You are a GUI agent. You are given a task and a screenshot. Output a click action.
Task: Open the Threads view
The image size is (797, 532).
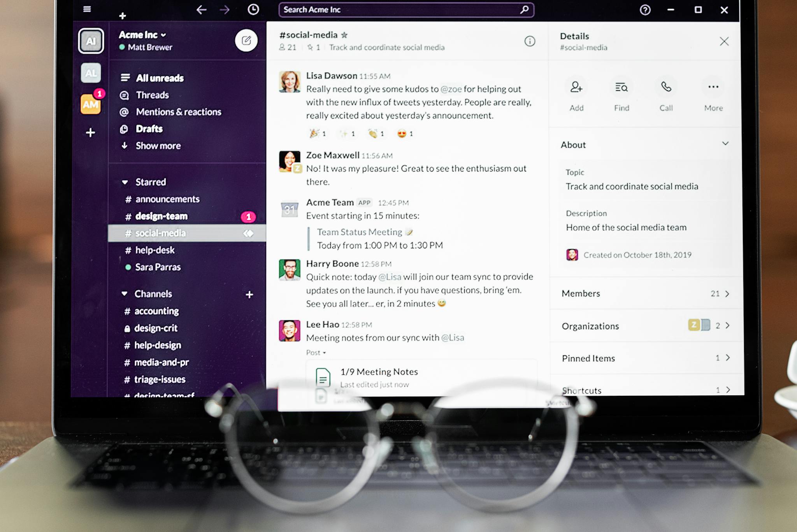click(152, 95)
